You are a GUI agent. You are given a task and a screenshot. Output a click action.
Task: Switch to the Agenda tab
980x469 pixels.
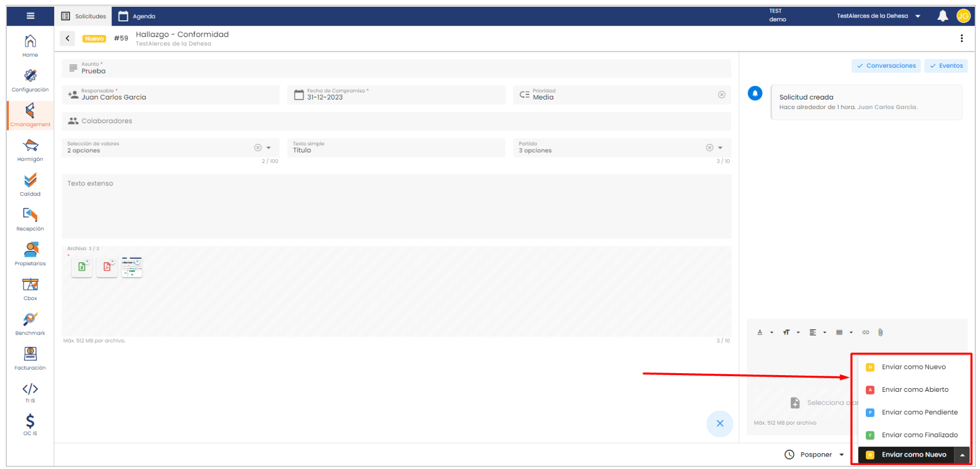[137, 16]
